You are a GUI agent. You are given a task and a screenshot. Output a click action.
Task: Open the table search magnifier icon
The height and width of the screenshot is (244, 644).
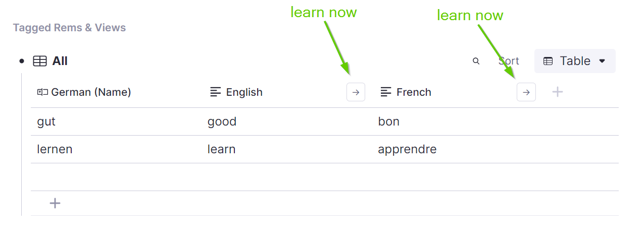point(476,61)
